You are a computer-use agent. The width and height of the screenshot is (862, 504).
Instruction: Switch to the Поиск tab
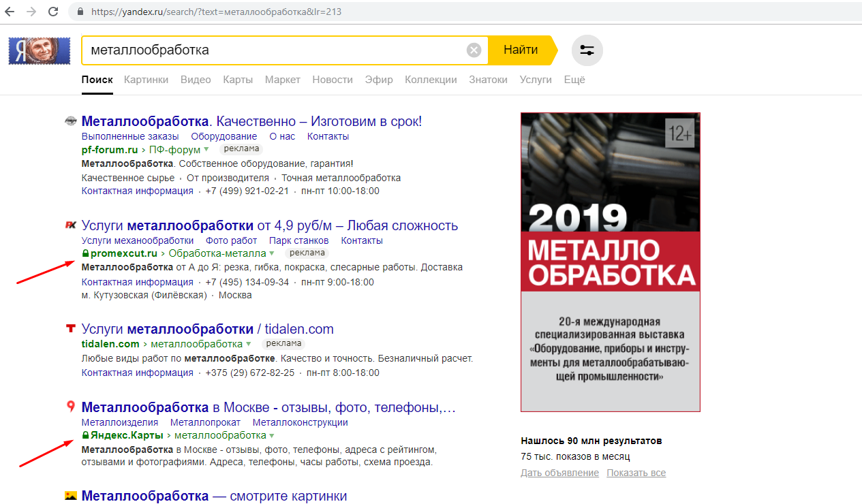[97, 80]
